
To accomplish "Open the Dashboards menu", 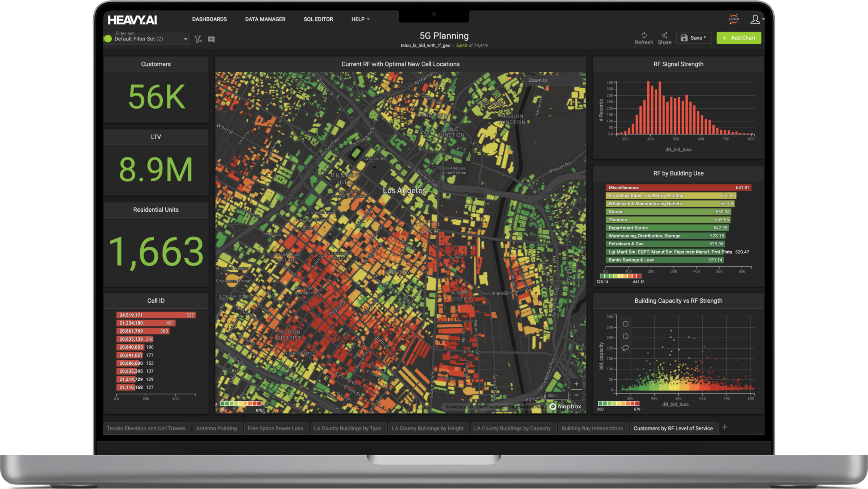I will 209,19.
